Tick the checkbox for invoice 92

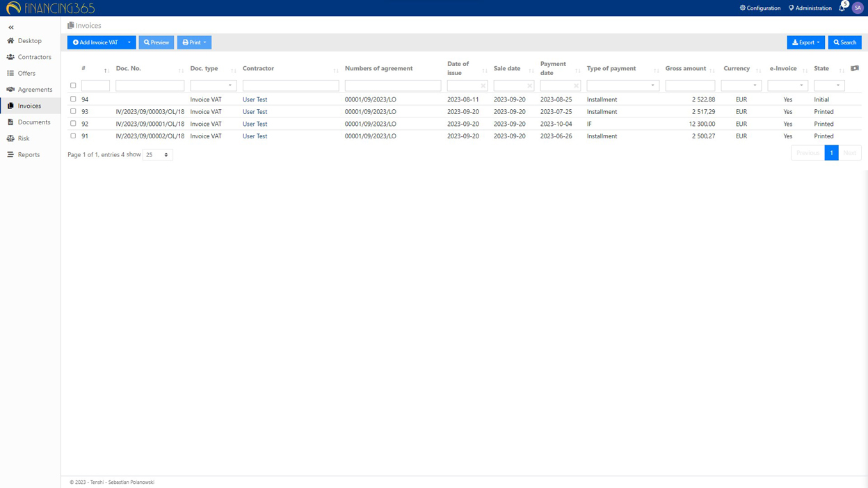tap(73, 124)
